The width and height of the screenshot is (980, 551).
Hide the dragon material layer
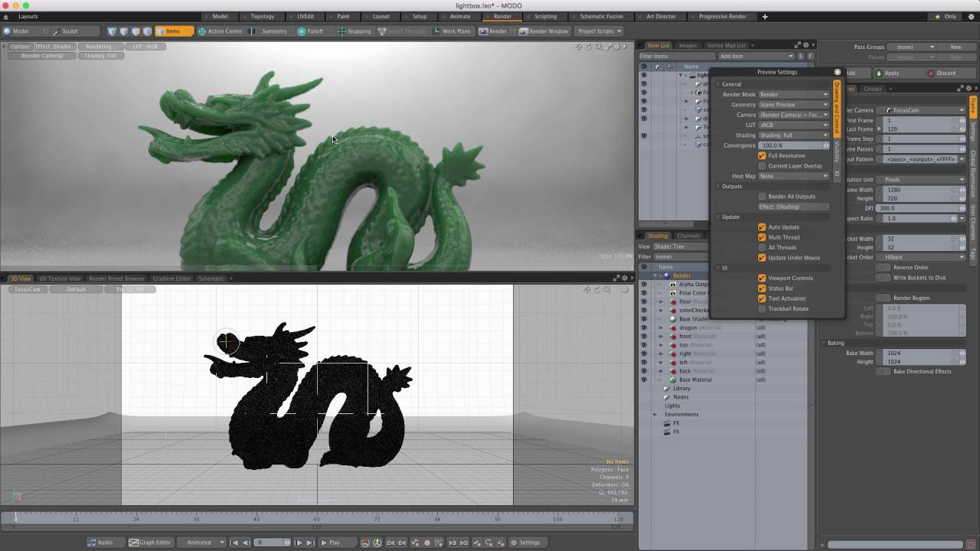pyautogui.click(x=643, y=328)
